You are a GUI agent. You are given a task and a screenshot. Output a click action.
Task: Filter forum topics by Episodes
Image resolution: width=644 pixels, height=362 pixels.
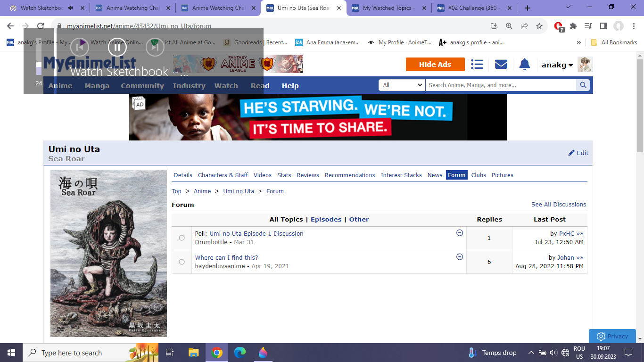[x=326, y=220]
